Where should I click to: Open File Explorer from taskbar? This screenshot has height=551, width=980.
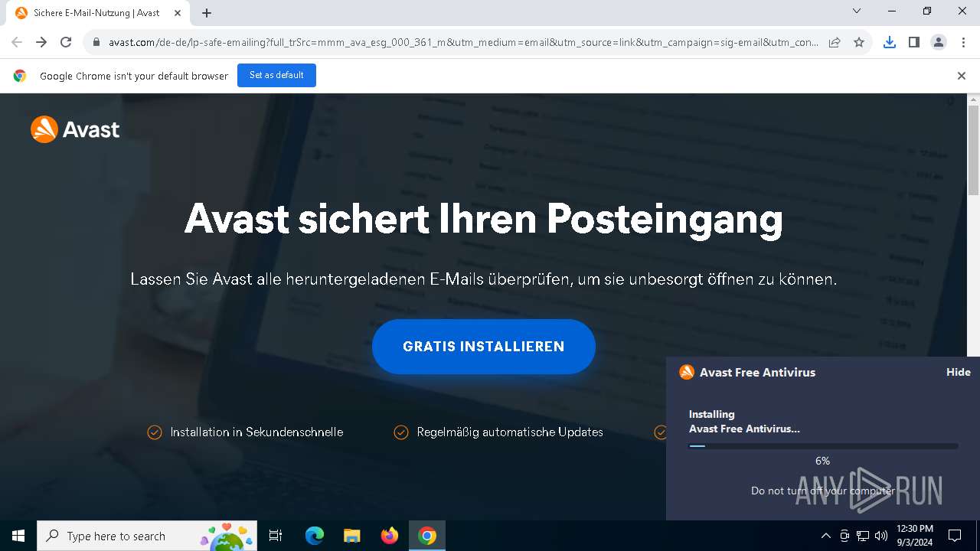(x=352, y=536)
